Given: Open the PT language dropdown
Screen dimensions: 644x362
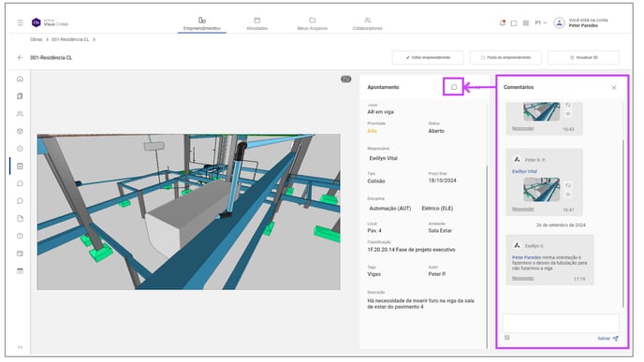Looking at the screenshot, I should (x=540, y=23).
